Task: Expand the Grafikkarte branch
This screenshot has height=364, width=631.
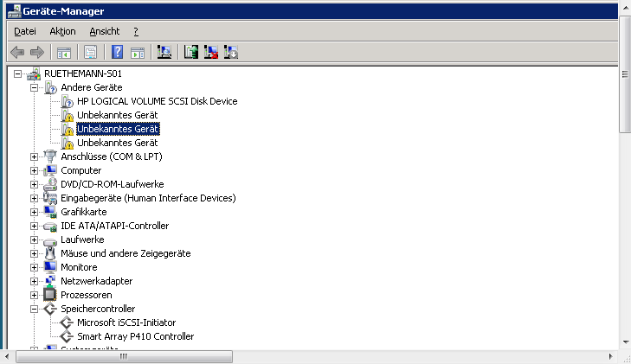Action: tap(35, 212)
